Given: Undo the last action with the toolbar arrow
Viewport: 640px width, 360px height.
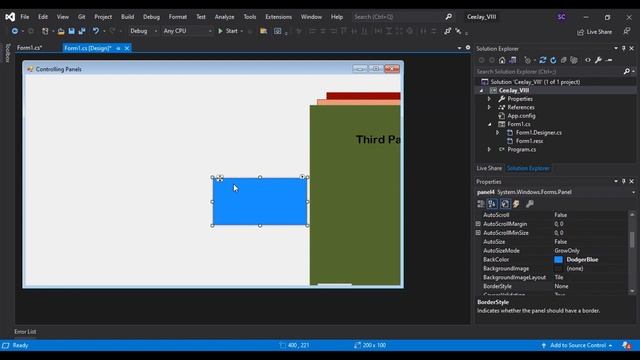Looking at the screenshot, I should [96, 31].
